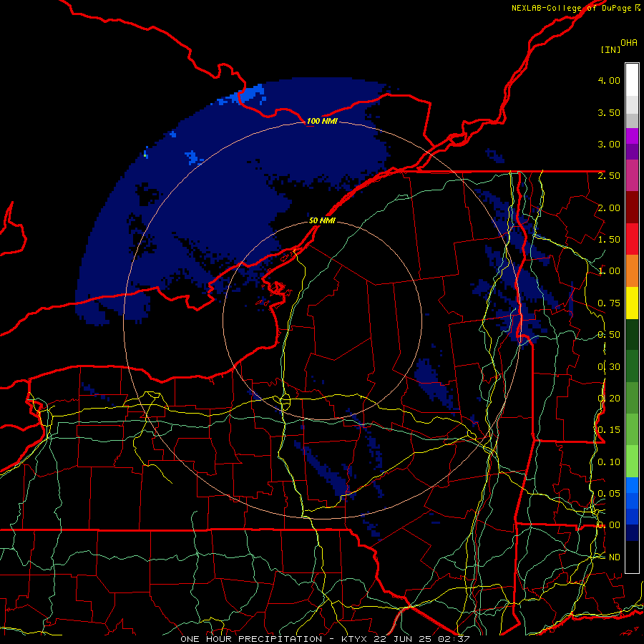This screenshot has width=644, height=644.
Task: Click the bright purple legend swatch
Action: [632, 136]
